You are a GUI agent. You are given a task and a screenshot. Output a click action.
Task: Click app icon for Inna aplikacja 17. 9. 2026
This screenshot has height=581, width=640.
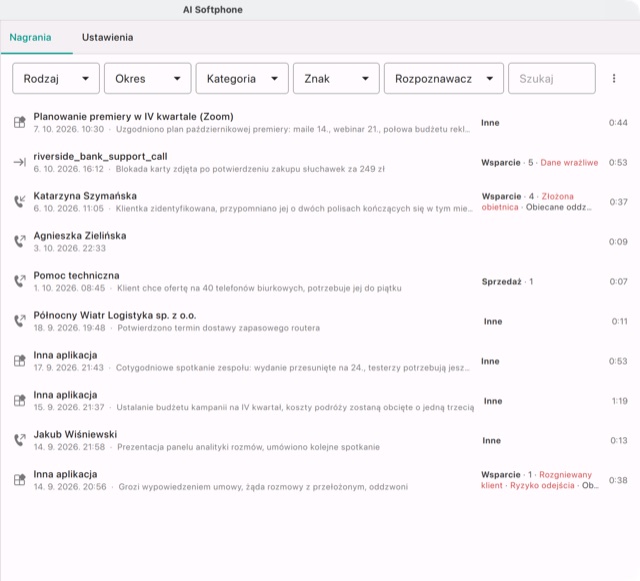[20, 361]
